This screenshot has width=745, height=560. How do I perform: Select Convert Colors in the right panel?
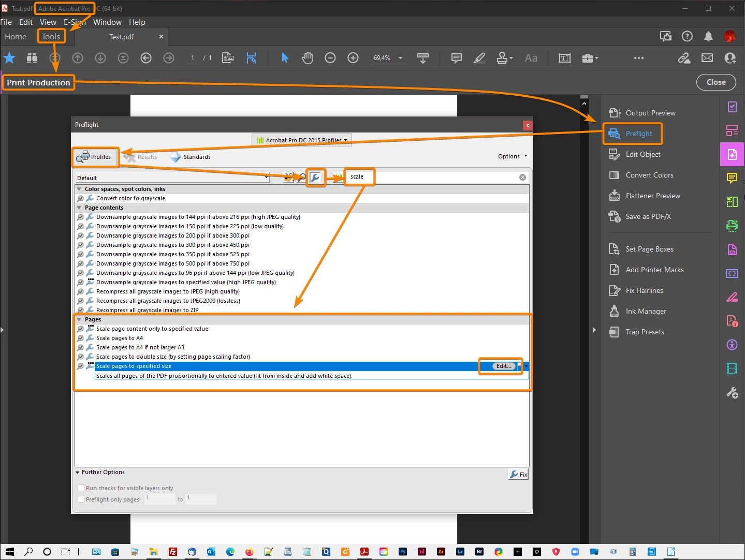641,175
